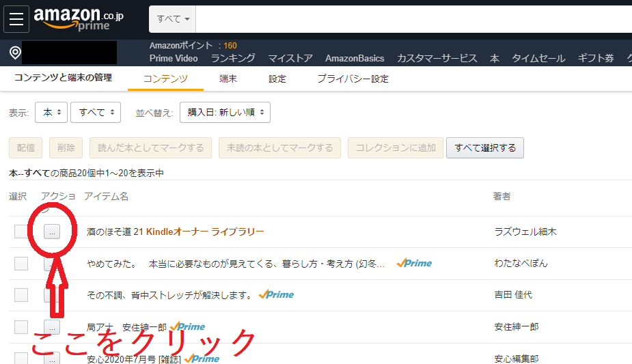Image resolution: width=632 pixels, height=364 pixels.
Task: Switch to the コンテンツ tab
Action: (165, 79)
